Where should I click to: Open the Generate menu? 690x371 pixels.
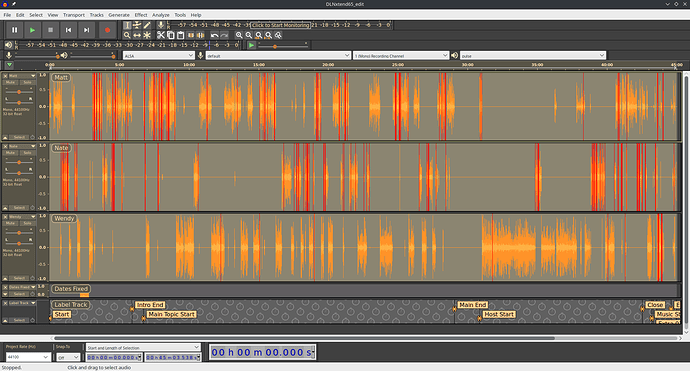point(119,15)
